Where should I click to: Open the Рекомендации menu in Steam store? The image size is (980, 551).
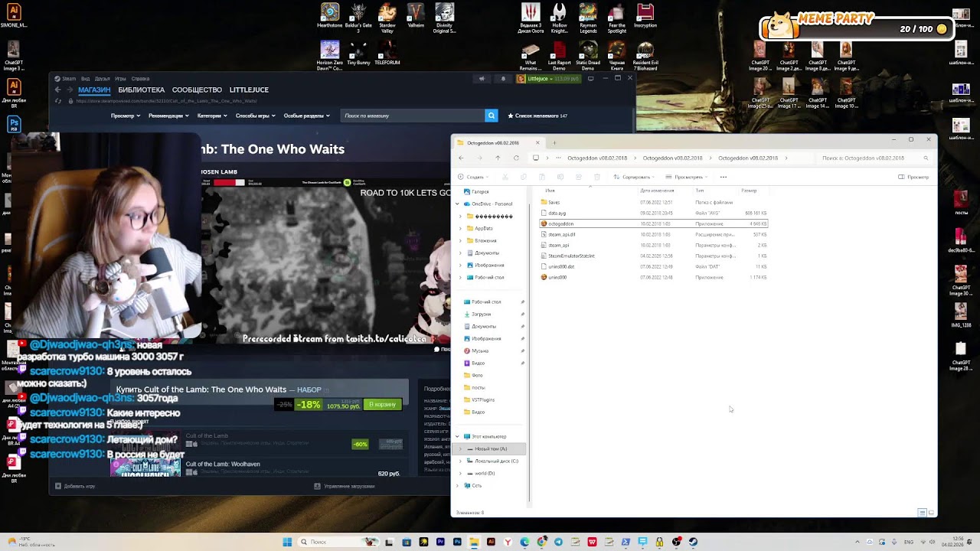point(169,116)
